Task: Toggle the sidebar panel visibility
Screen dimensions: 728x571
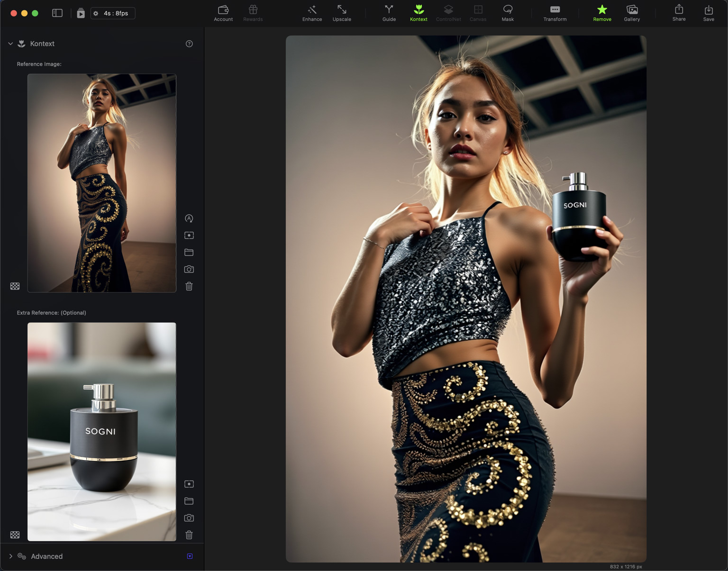Action: (57, 13)
